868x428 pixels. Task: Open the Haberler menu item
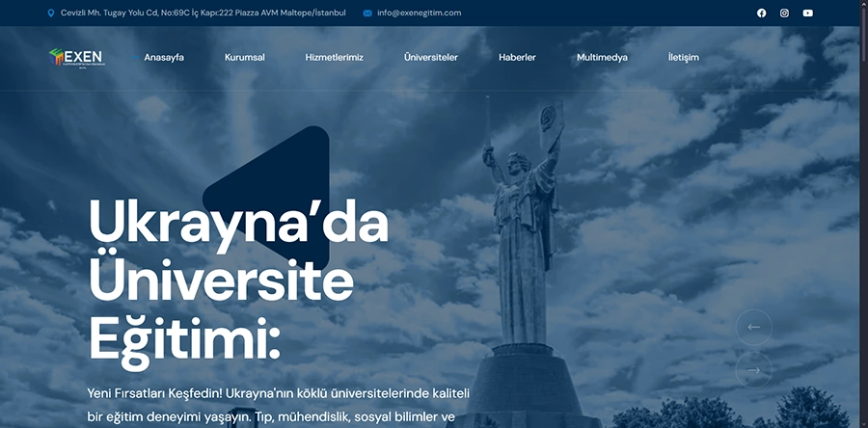coord(517,57)
